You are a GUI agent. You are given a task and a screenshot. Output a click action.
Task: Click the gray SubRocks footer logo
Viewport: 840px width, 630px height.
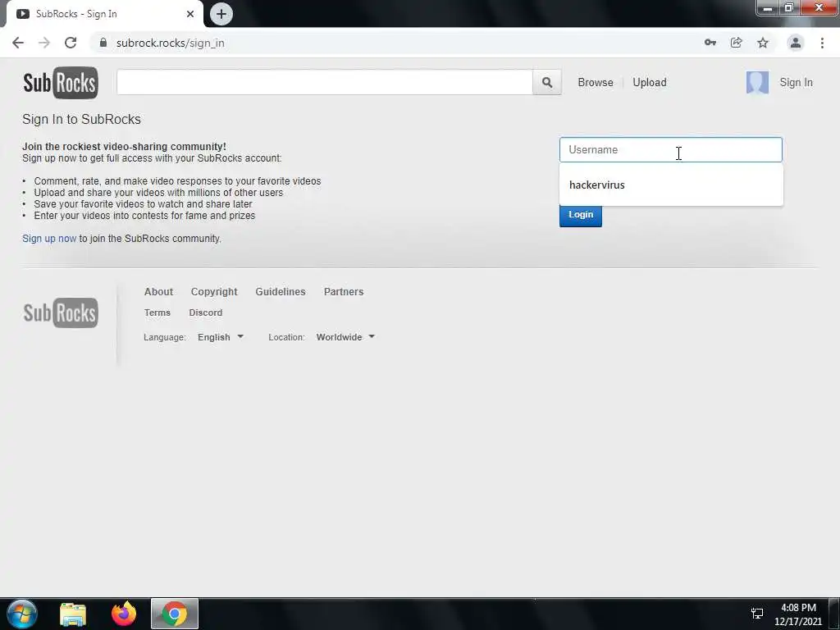coord(61,313)
